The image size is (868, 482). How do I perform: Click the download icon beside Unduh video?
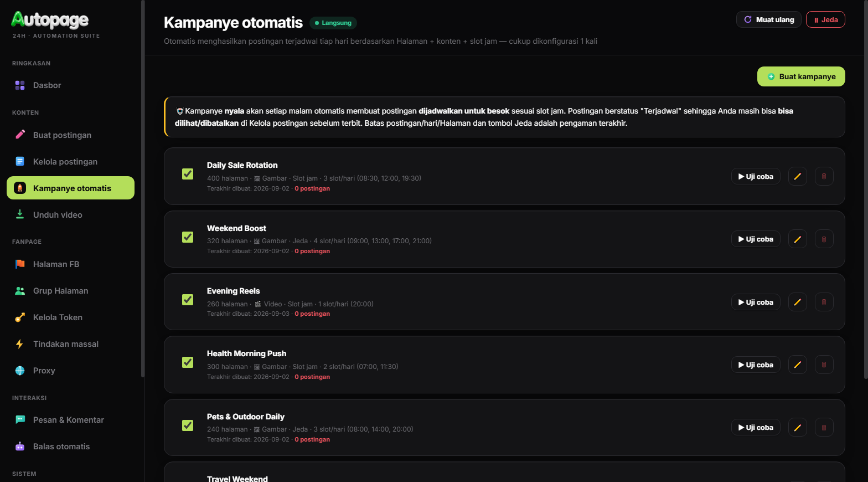coord(20,214)
